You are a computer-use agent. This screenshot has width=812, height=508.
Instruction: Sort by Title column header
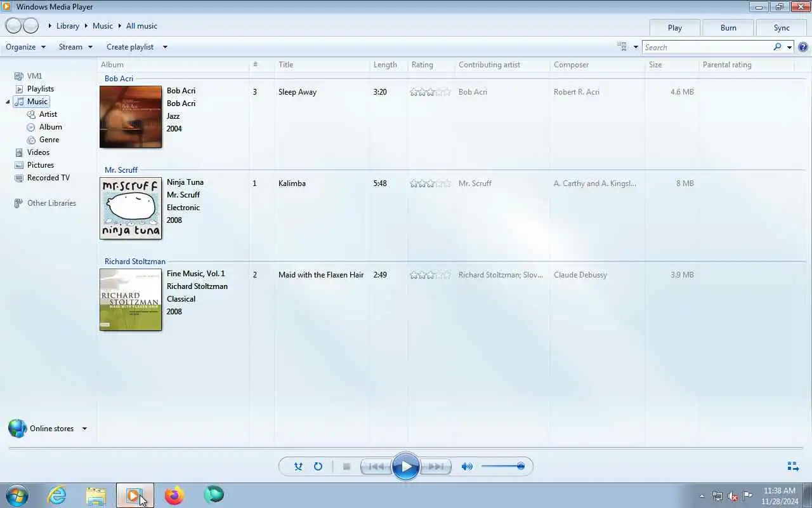322,65
